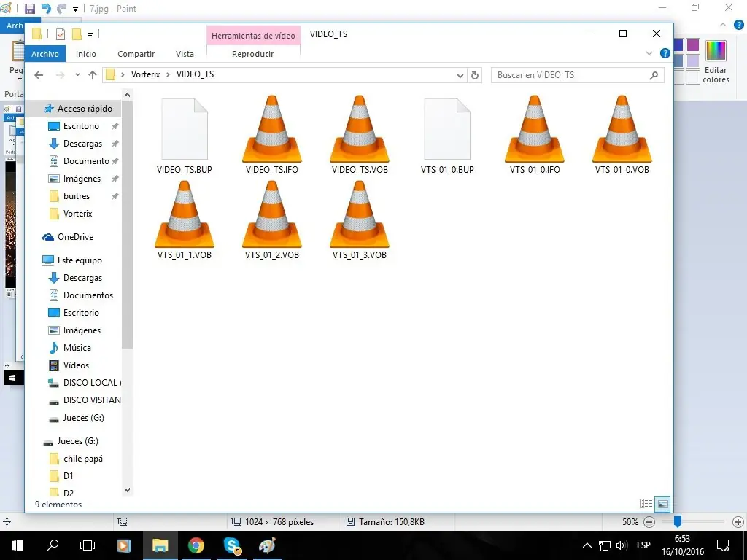Viewport: 747px width, 560px height.
Task: Expand the recent locations dropdown arrow
Action: click(77, 75)
